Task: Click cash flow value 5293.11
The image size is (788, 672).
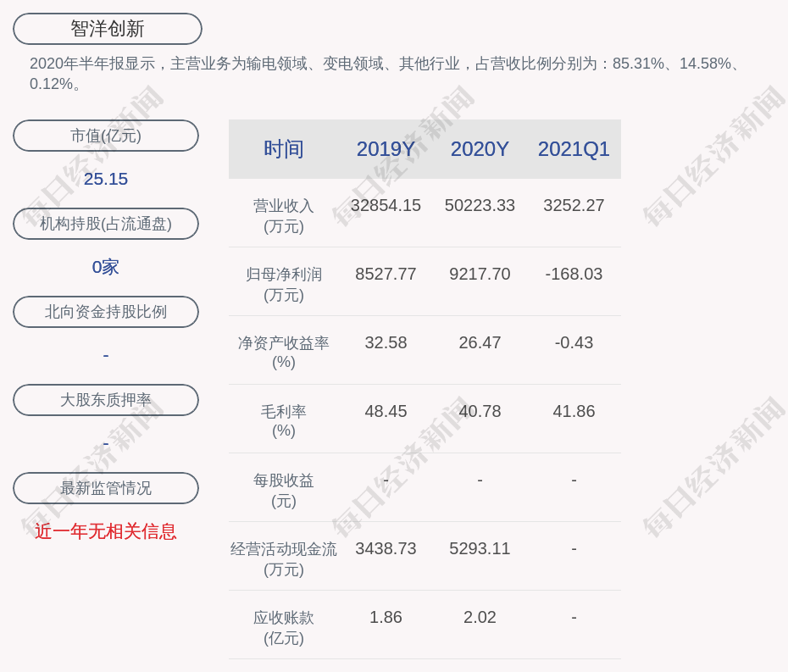Action: [480, 548]
